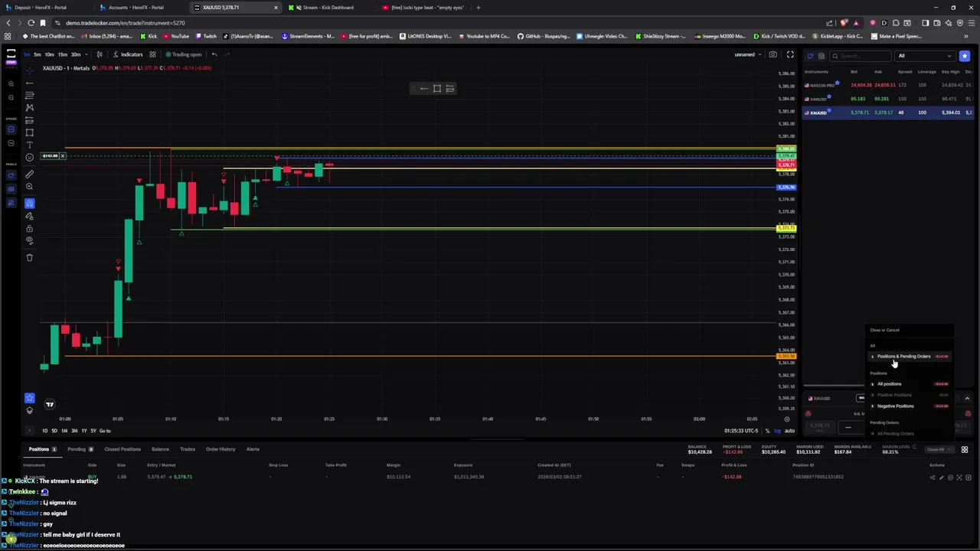This screenshot has height=551, width=980.
Task: Toggle magnet snap mode
Action: (30, 203)
